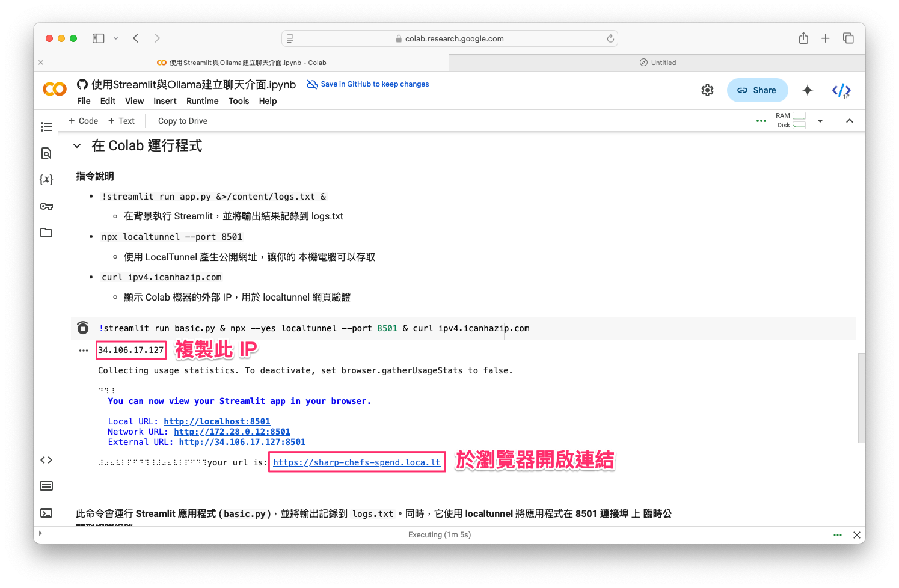Open the Network URL 172.28.0.12:8501 link
This screenshot has width=899, height=588.
click(232, 432)
